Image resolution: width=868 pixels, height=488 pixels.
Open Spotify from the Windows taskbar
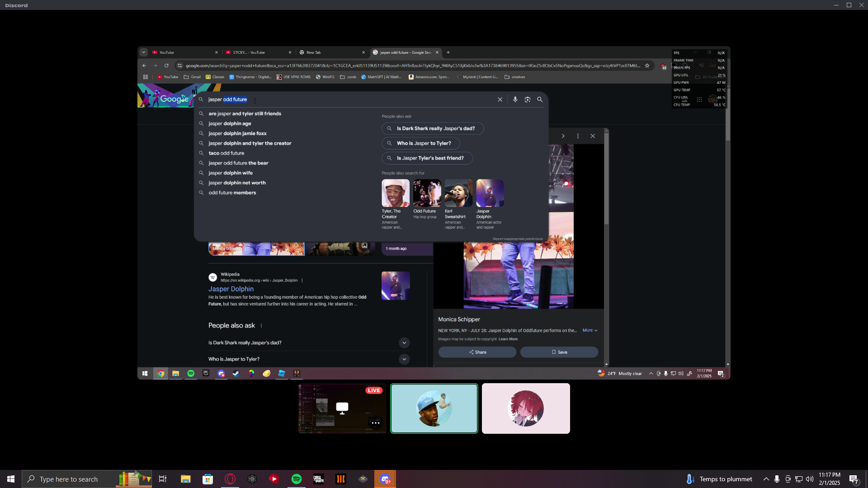[x=297, y=479]
